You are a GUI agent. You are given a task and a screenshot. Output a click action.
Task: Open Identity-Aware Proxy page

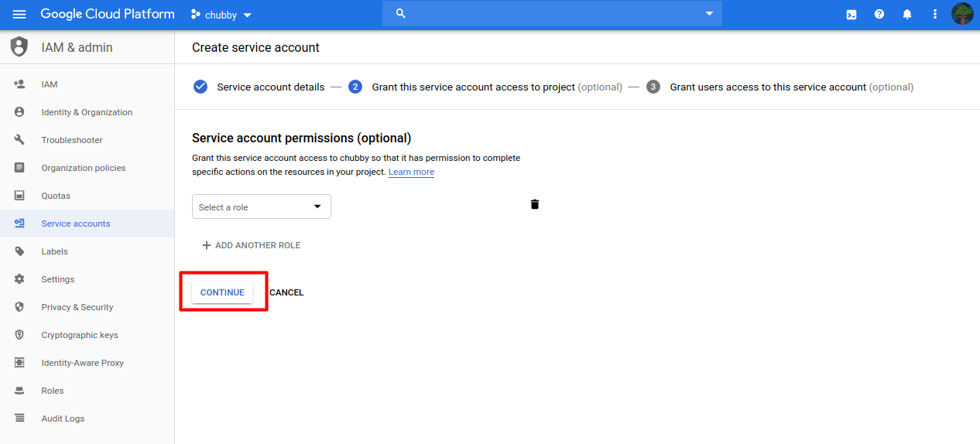[87, 363]
